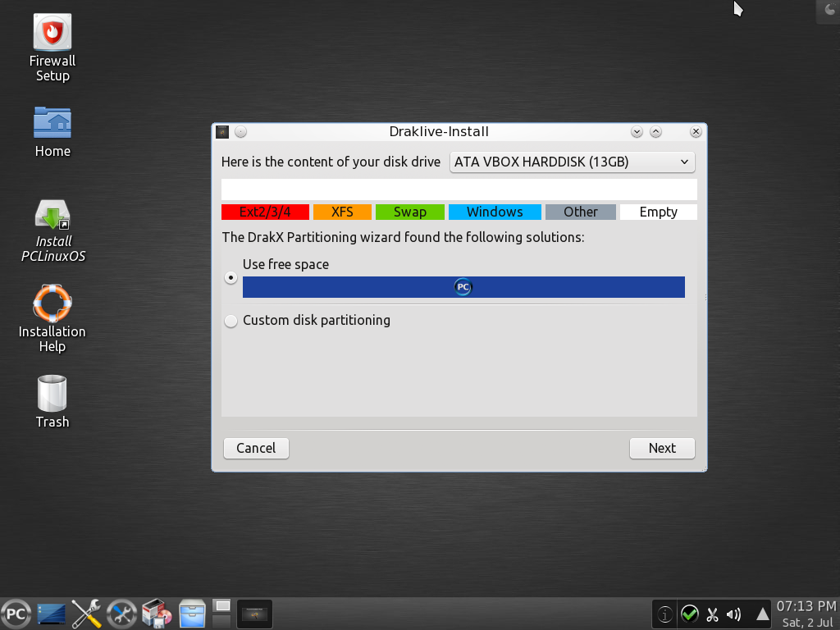Viewport: 840px width, 630px height.
Task: Open the Trash desktop icon
Action: click(x=52, y=402)
